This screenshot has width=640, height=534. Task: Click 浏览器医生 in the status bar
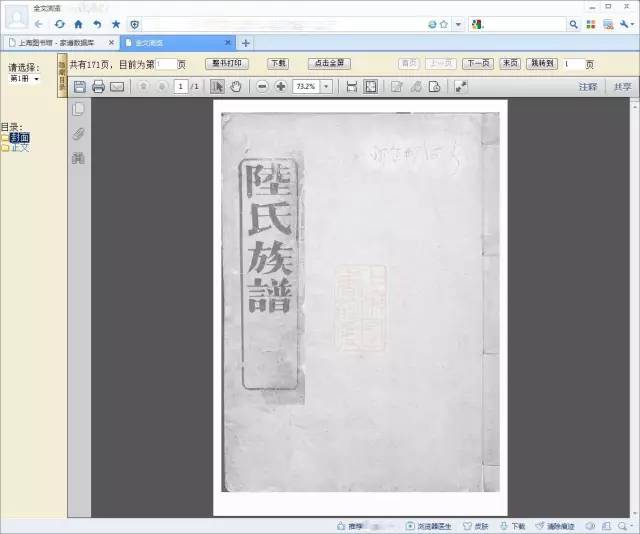429,527
